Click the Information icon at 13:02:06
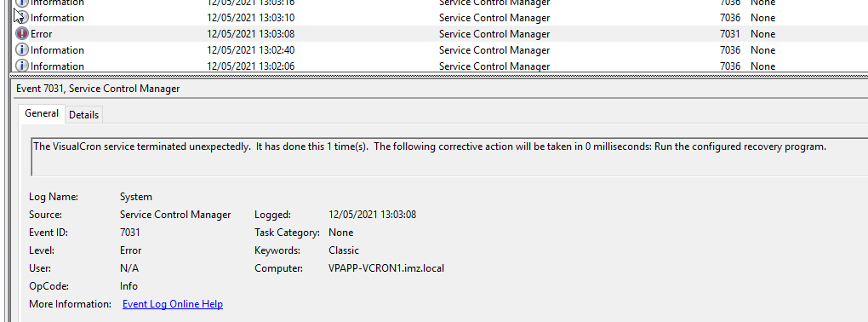The height and width of the screenshot is (322, 868). [22, 66]
